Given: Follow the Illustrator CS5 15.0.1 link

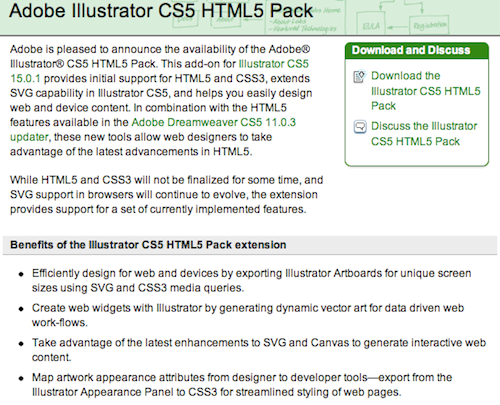Looking at the screenshot, I should [x=159, y=71].
